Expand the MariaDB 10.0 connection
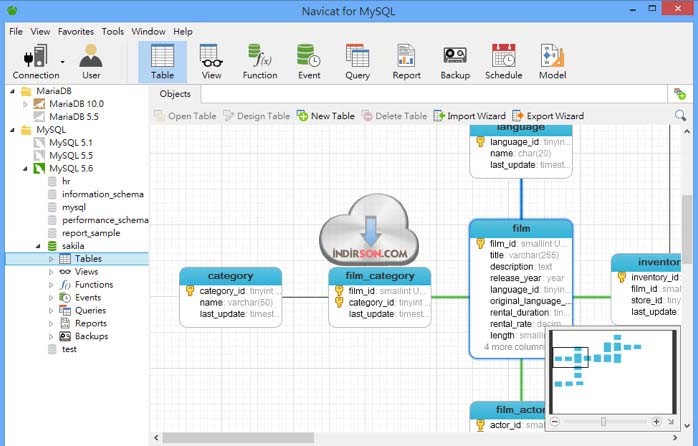 pyautogui.click(x=25, y=104)
